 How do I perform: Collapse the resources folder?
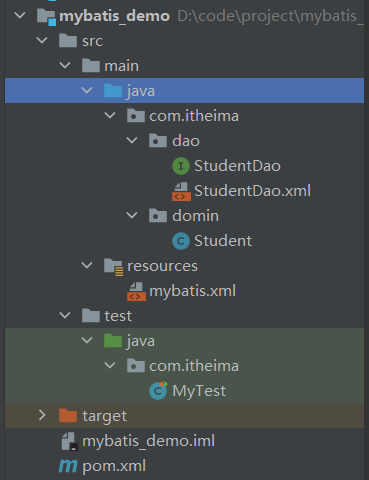87,265
